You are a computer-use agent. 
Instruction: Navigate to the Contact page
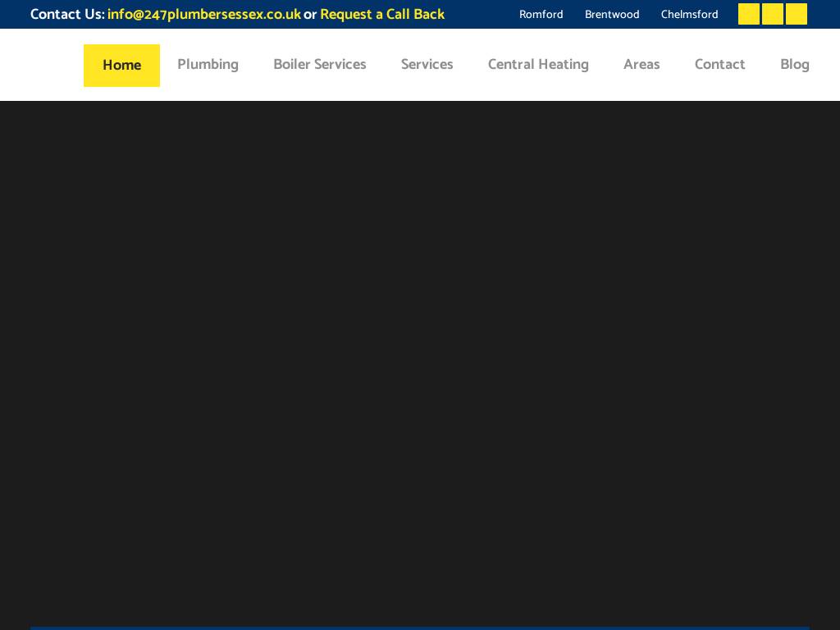(x=719, y=65)
